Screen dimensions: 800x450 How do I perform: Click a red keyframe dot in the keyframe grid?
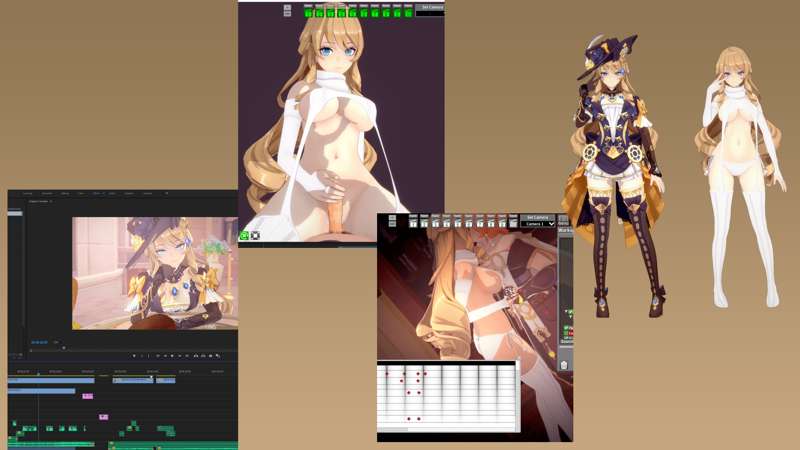pyautogui.click(x=403, y=381)
